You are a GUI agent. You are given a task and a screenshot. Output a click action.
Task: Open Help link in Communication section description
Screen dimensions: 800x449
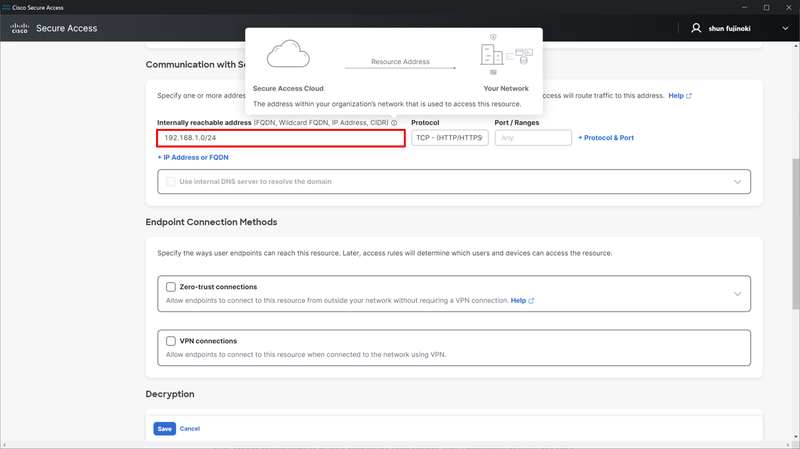[676, 96]
